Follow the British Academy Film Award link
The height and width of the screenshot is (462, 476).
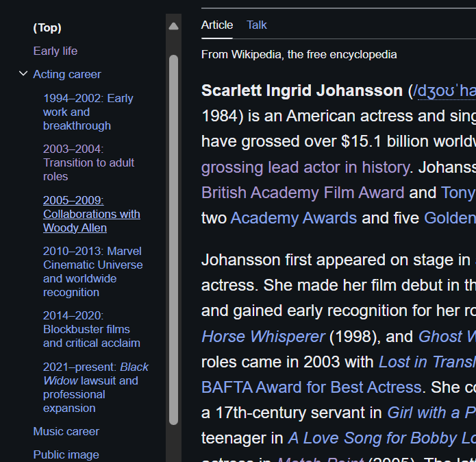click(303, 193)
